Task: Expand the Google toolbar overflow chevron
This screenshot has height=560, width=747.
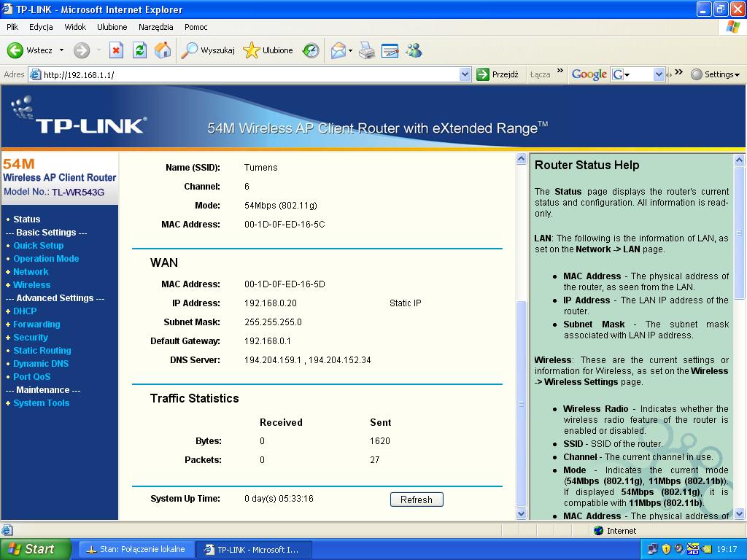Action: 679,72
